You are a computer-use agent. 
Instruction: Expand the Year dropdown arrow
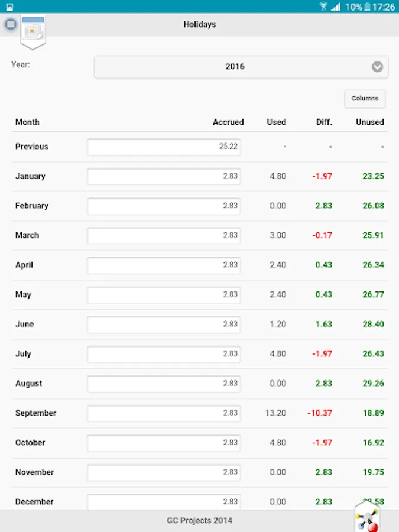click(377, 67)
